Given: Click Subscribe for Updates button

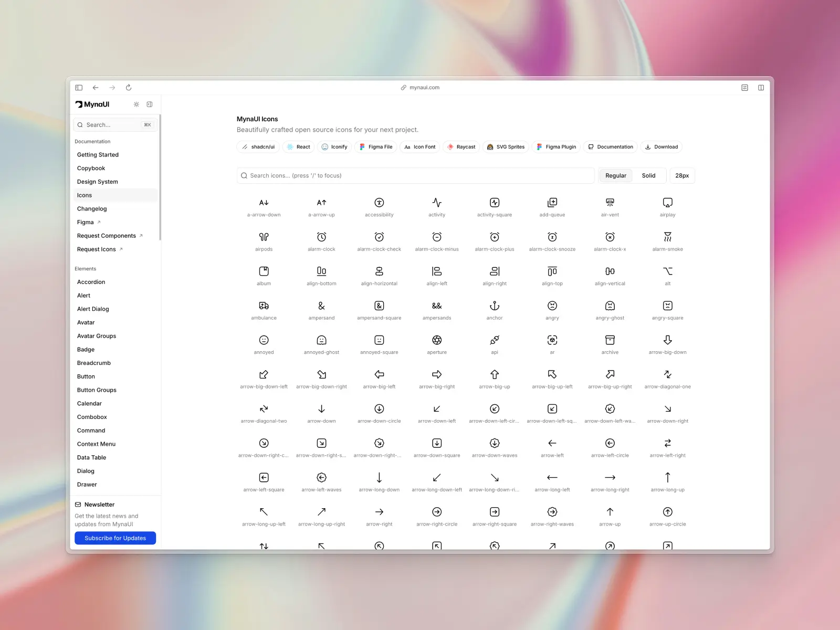Looking at the screenshot, I should [x=115, y=538].
